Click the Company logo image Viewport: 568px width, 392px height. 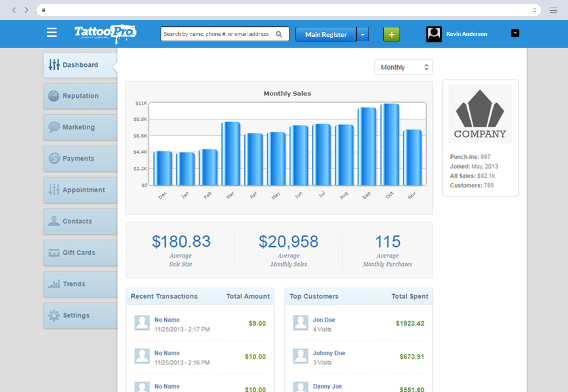pos(480,114)
